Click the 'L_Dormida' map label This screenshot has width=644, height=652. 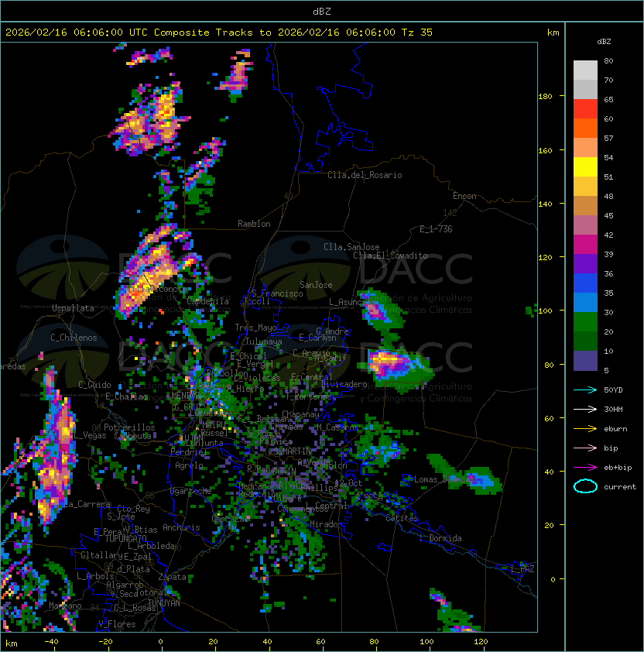tap(440, 538)
